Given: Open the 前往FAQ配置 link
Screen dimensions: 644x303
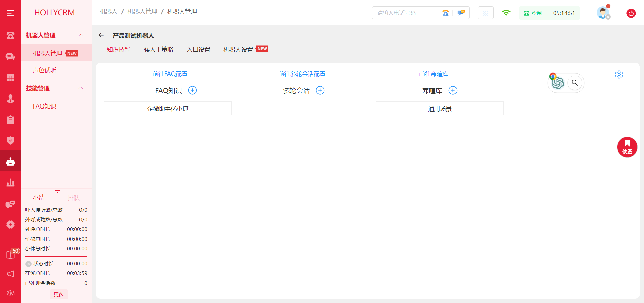Looking at the screenshot, I should (x=170, y=74).
